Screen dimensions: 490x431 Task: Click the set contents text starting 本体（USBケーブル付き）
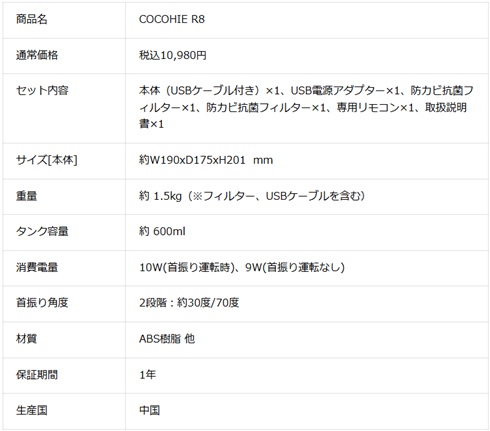click(306, 107)
